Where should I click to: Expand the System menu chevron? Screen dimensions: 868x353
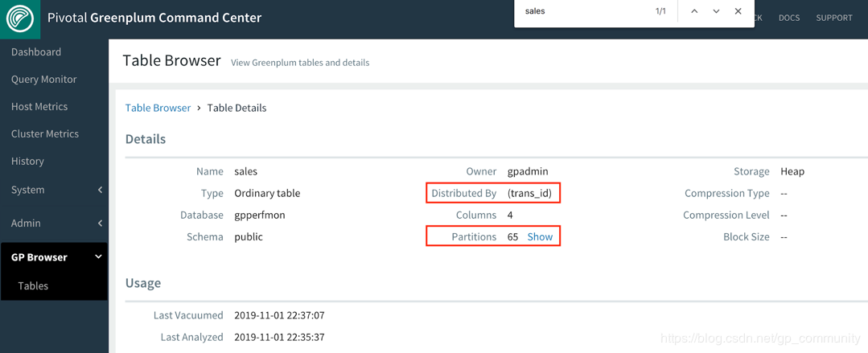pos(101,190)
